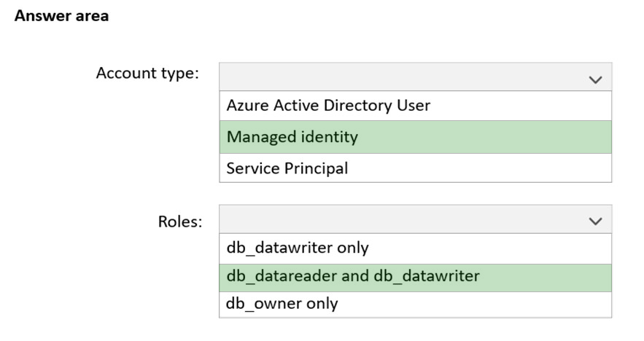This screenshot has width=644, height=341.
Task: Click the Answer area heading
Action: [61, 15]
